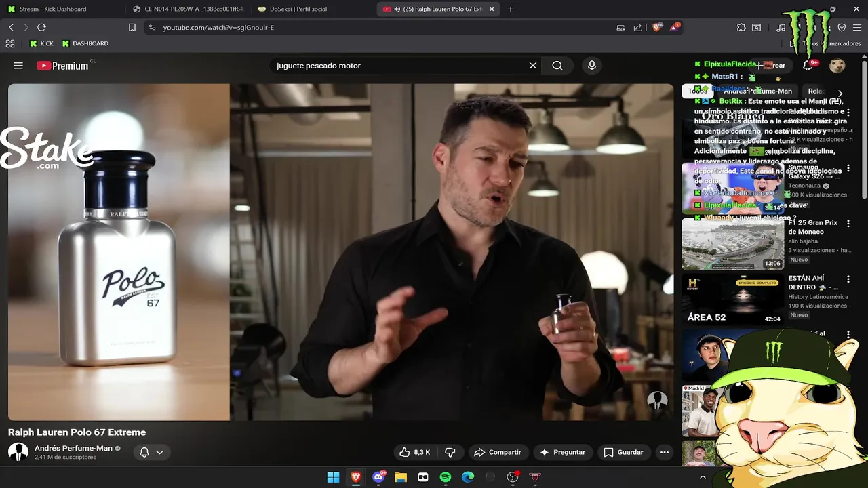Screen dimensions: 868x488
Task: Open Brave VPN shield icon
Action: pos(842,28)
